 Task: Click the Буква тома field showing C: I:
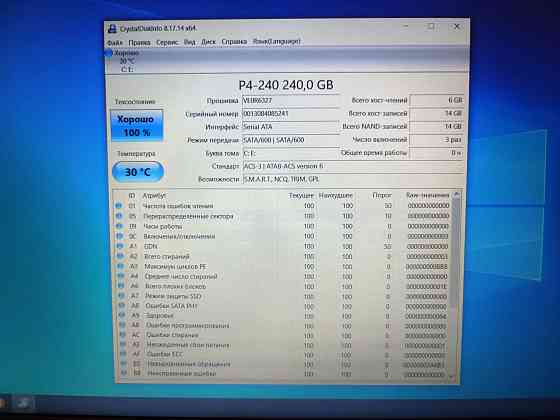click(290, 153)
